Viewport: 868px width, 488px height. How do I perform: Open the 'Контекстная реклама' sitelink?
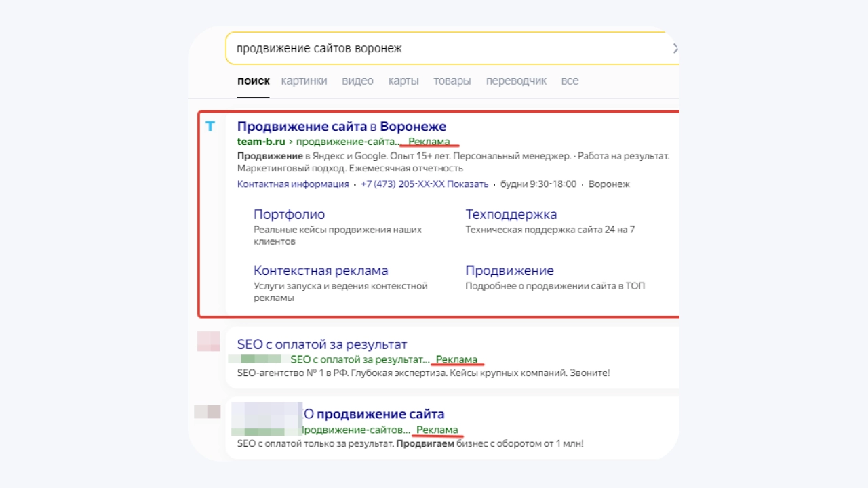(x=321, y=270)
